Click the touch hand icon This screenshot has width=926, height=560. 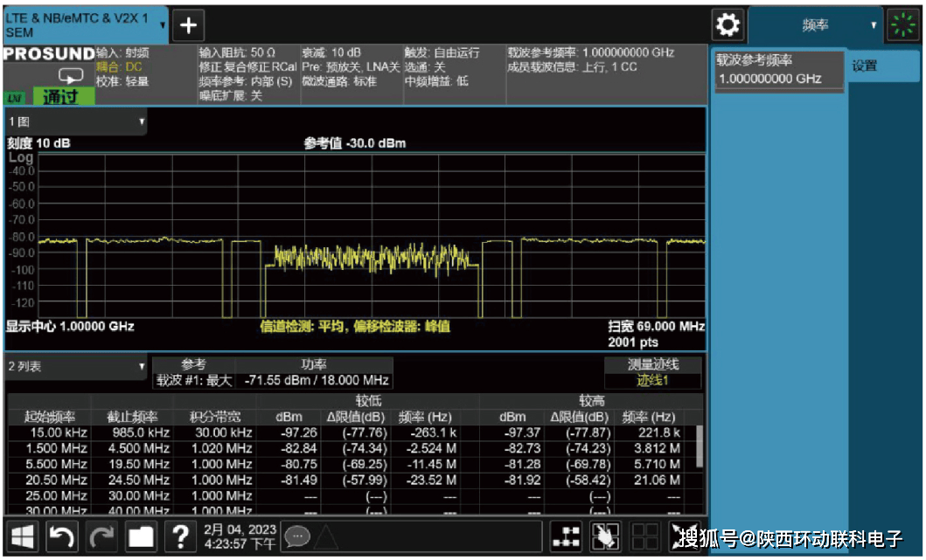point(606,536)
